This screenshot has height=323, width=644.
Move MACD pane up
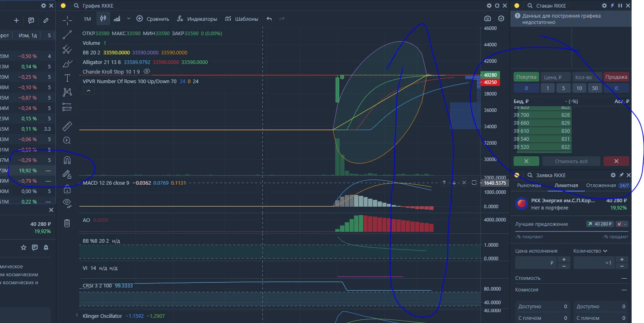(444, 183)
